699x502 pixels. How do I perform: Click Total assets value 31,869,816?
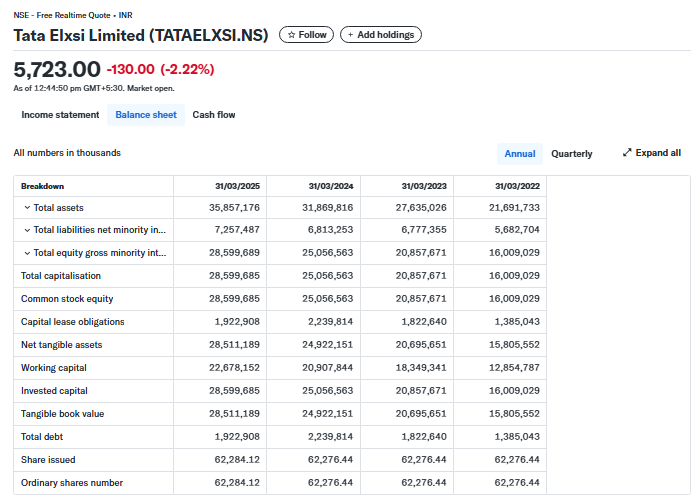[x=328, y=208]
